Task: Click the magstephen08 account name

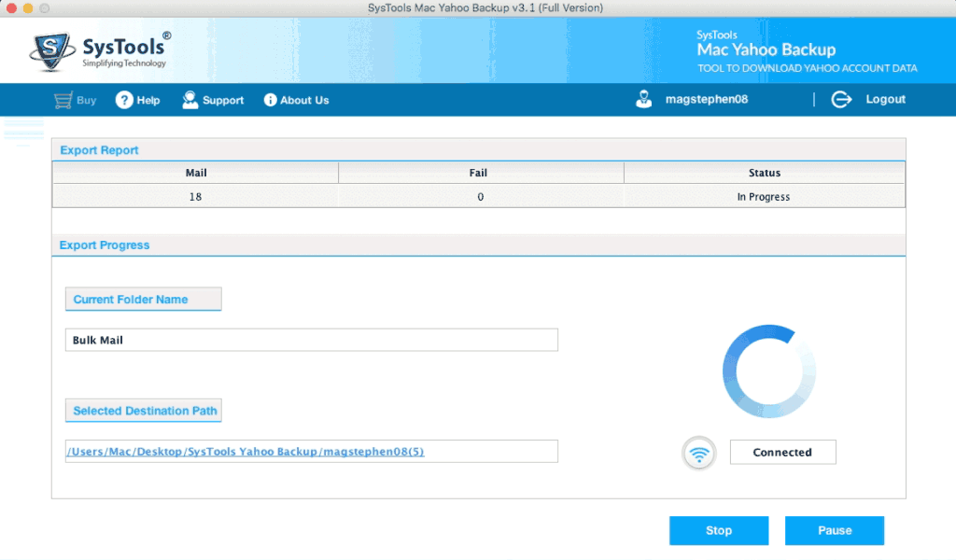Action: [x=707, y=99]
